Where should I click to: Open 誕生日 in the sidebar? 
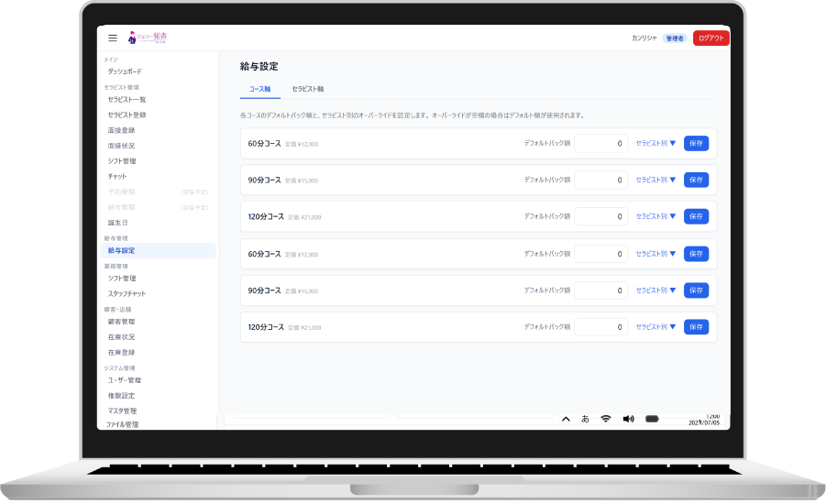click(118, 223)
